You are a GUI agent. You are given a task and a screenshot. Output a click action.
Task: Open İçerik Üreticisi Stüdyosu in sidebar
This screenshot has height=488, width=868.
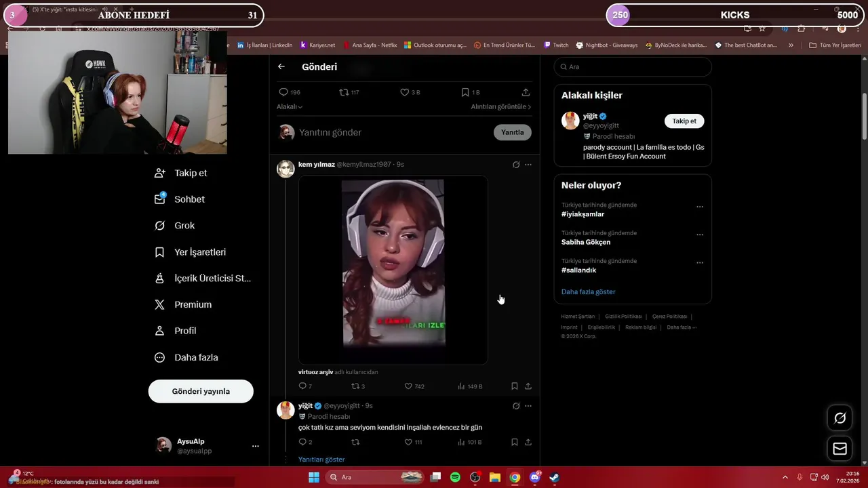pos(202,279)
